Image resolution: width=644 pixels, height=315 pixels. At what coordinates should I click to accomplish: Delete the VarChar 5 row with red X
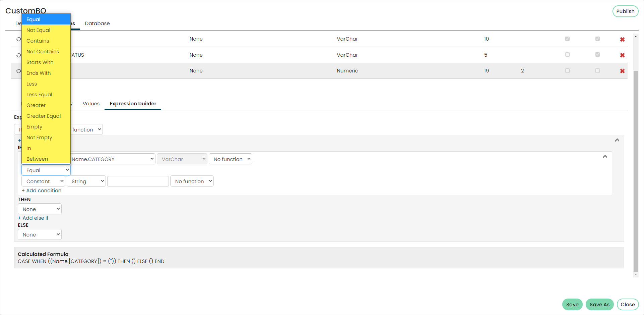click(x=622, y=55)
